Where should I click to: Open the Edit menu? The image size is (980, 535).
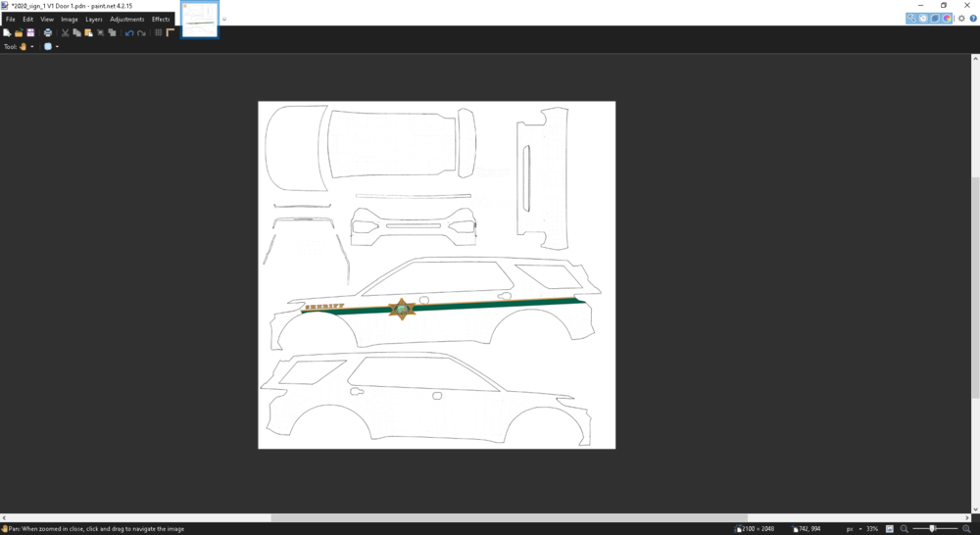28,20
